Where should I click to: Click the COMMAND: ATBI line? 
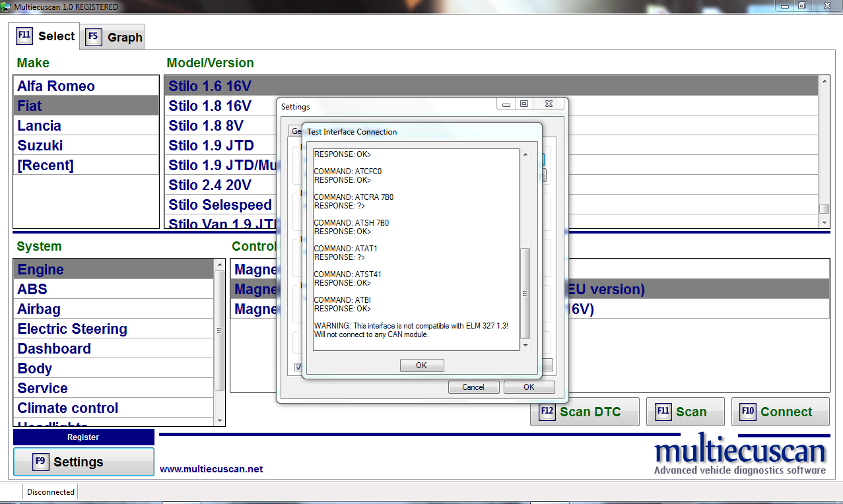[342, 300]
